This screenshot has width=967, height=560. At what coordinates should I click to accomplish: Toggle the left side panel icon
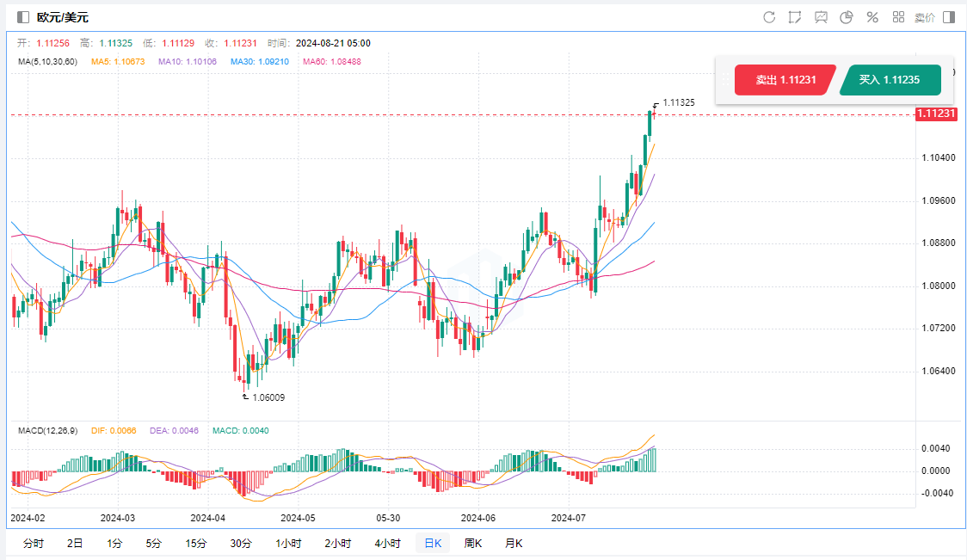click(23, 17)
